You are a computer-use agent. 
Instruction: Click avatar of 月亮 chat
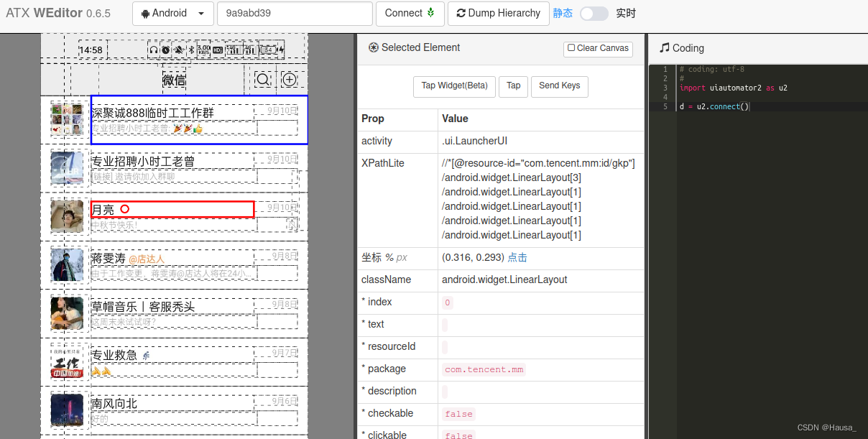[x=67, y=216]
